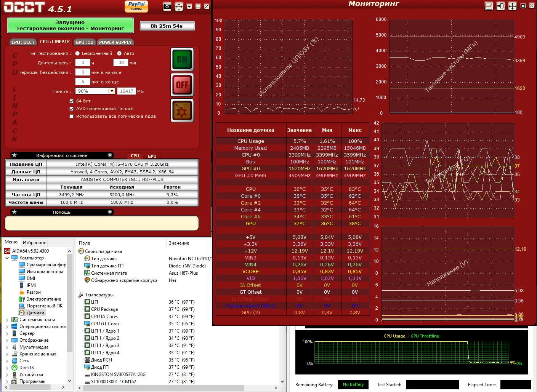
Task: Expand the Программы tree node
Action: tap(7, 381)
